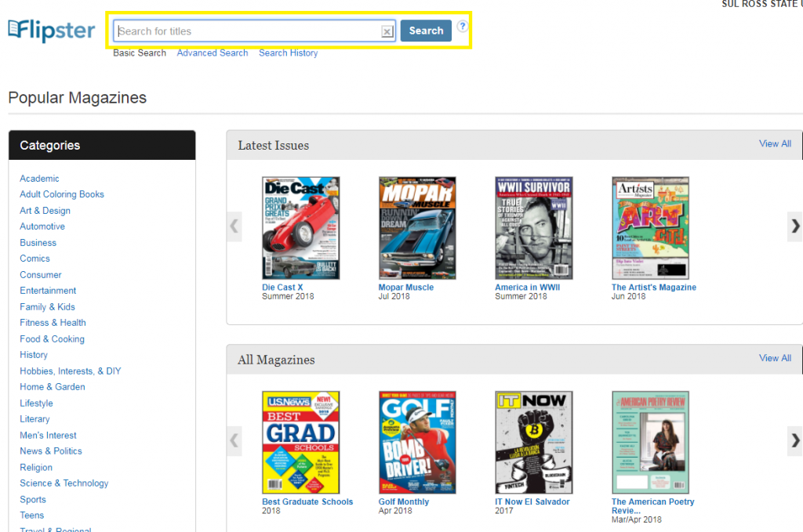Open the Golf Monthly cover thumbnail
This screenshot has height=532, width=803.
tap(417, 443)
